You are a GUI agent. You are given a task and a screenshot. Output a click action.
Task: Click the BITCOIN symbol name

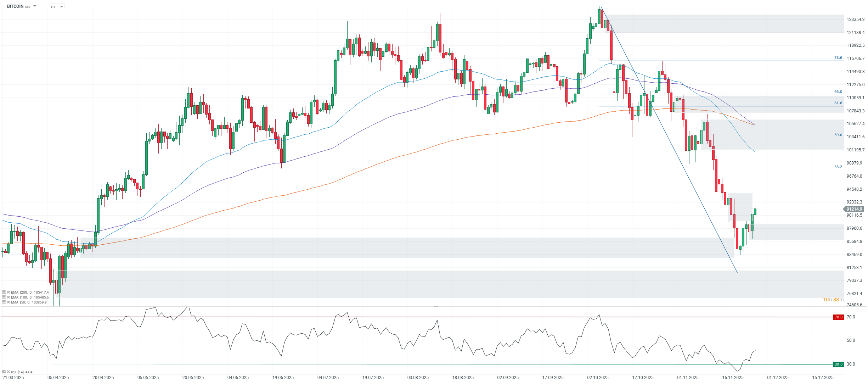coord(15,6)
